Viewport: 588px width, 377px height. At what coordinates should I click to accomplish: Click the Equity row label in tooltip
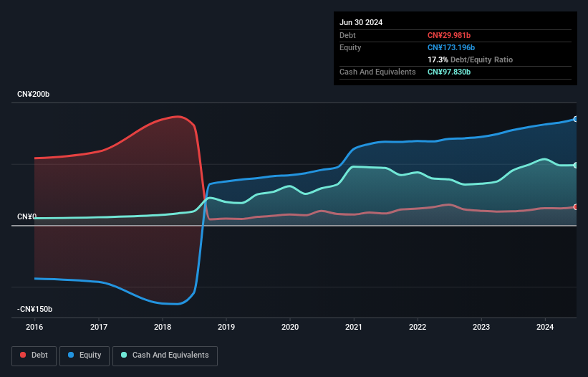coord(350,47)
